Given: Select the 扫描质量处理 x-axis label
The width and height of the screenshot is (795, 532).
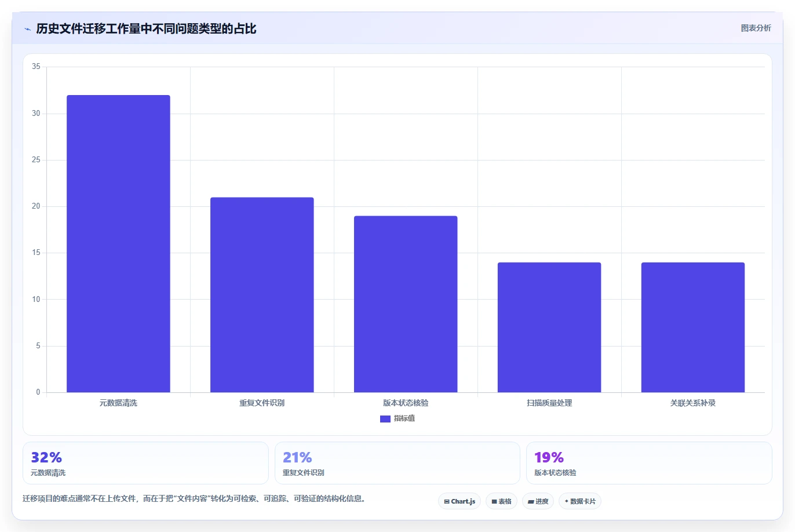Looking at the screenshot, I should point(549,403).
